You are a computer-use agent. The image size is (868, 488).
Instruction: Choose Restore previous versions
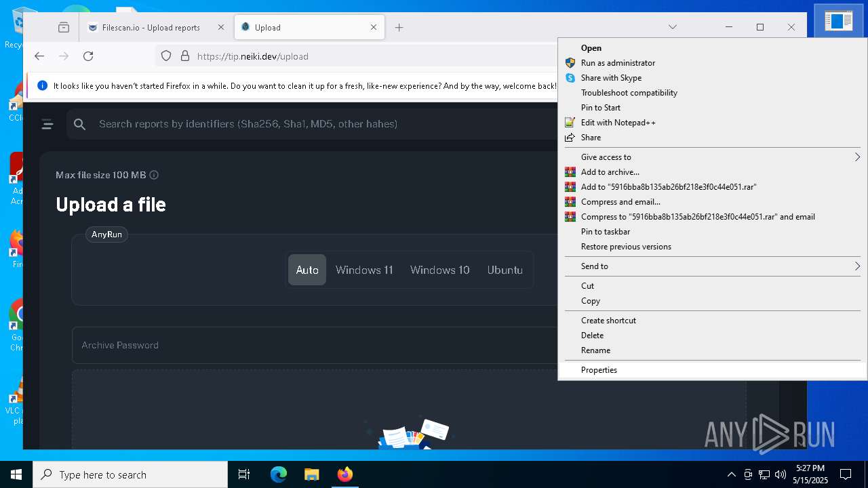tap(712, 247)
